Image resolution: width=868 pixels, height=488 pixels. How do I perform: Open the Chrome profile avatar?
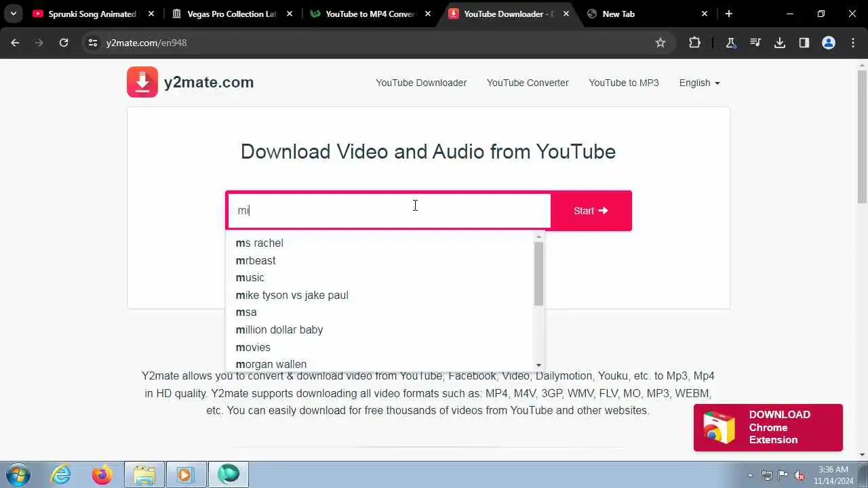tap(829, 43)
